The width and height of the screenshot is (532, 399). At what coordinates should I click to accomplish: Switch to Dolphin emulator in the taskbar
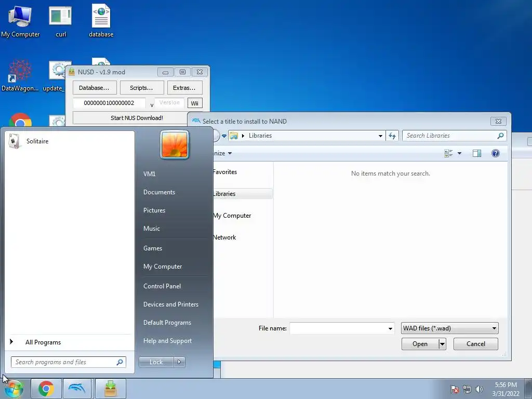77,389
